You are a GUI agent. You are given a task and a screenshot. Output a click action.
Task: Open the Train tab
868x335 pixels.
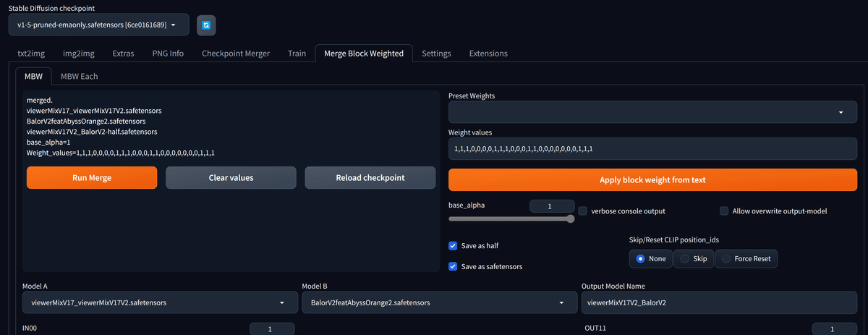point(297,54)
